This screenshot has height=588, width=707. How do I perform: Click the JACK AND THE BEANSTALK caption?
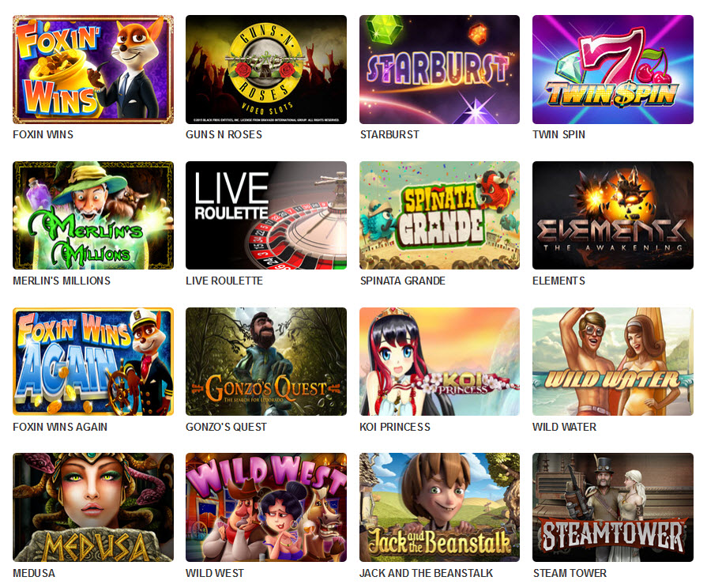[426, 573]
